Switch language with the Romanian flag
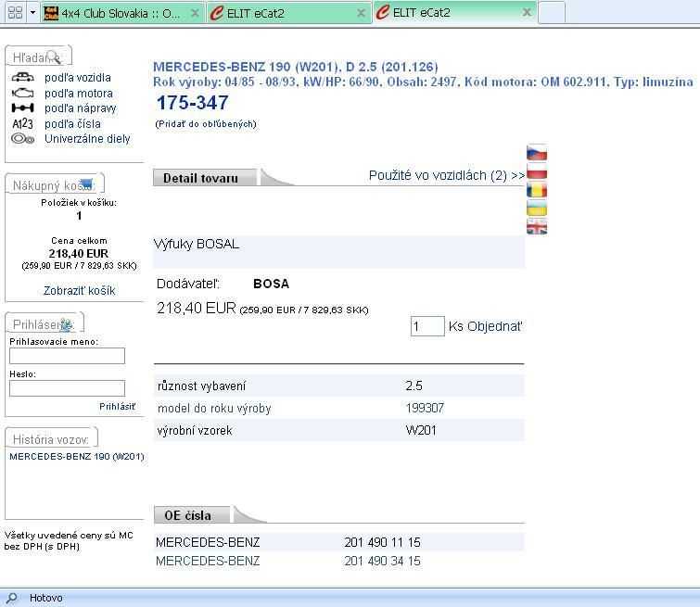 (x=537, y=190)
